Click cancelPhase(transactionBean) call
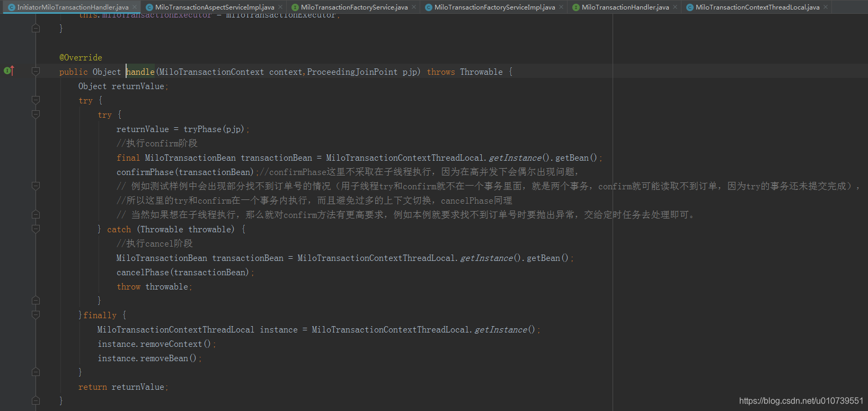The width and height of the screenshot is (868, 411). (x=183, y=272)
